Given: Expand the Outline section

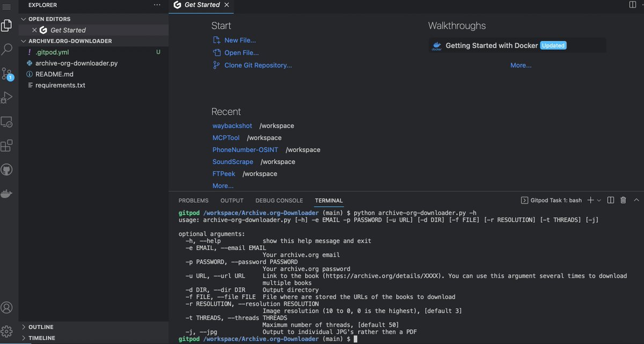Looking at the screenshot, I should [93, 327].
